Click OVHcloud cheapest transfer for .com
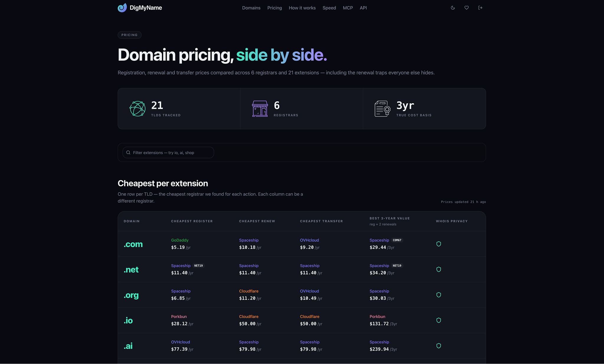604x364 pixels. 309,240
